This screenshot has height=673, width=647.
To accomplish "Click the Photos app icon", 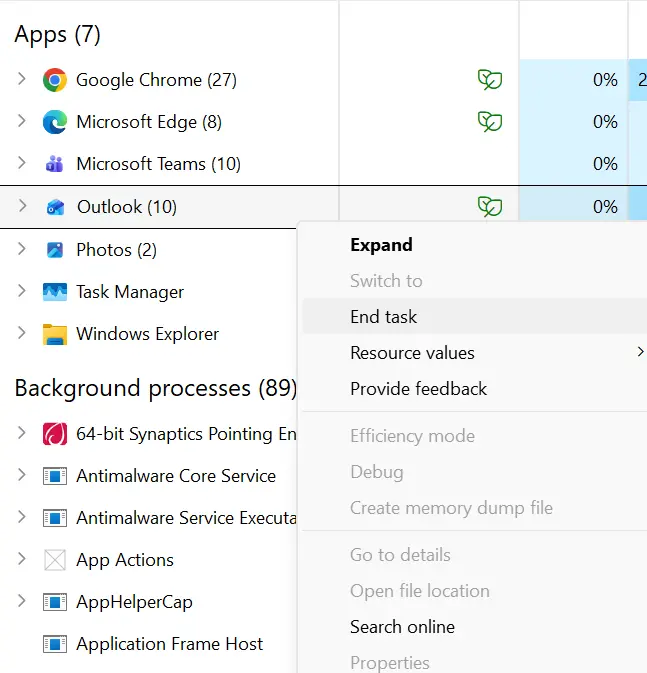I will click(x=55, y=250).
